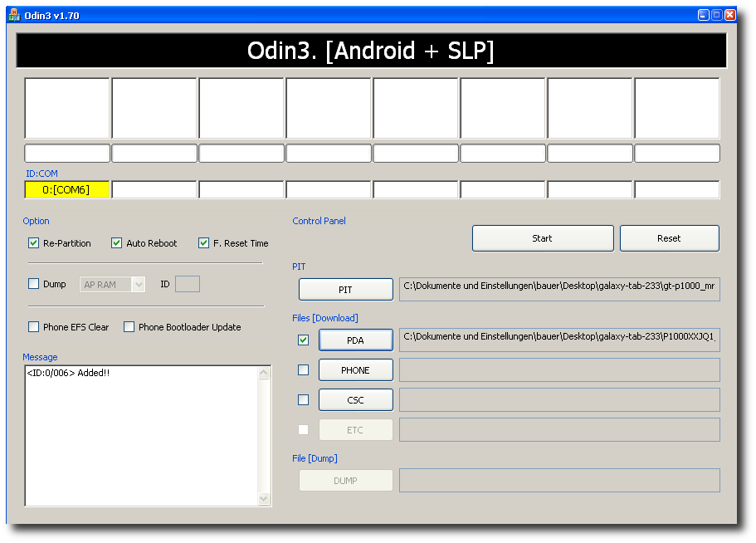The image size is (756, 543).
Task: Uncheck the PDA file checkbox
Action: pyautogui.click(x=303, y=340)
